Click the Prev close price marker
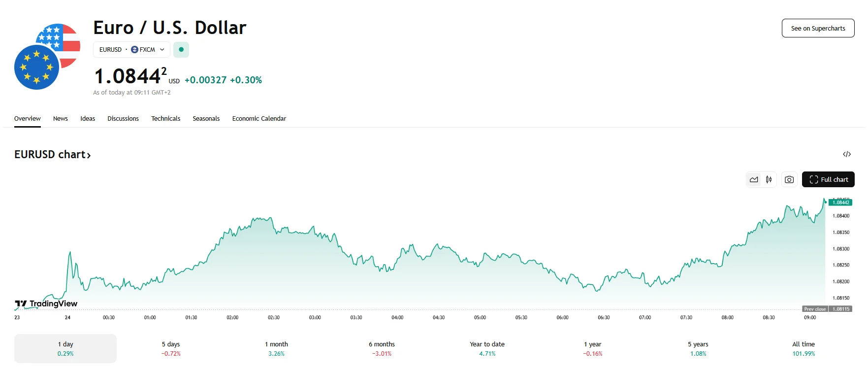The height and width of the screenshot is (372, 868). coord(827,309)
